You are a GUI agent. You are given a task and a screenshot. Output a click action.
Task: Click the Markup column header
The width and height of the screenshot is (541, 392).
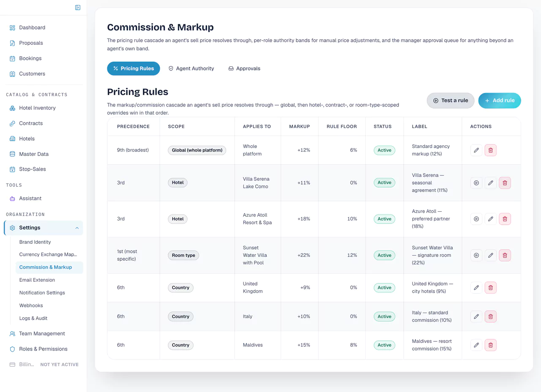coord(300,126)
